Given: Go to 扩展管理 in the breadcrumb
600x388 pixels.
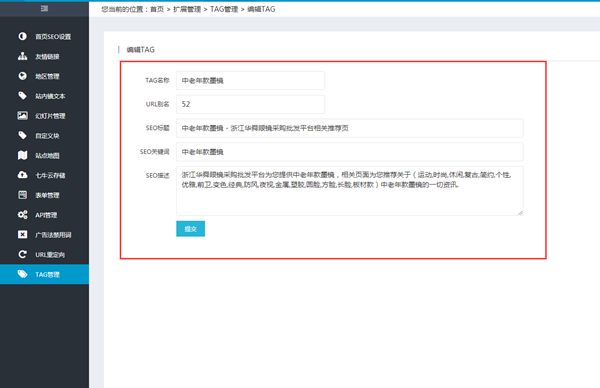Looking at the screenshot, I should point(187,9).
